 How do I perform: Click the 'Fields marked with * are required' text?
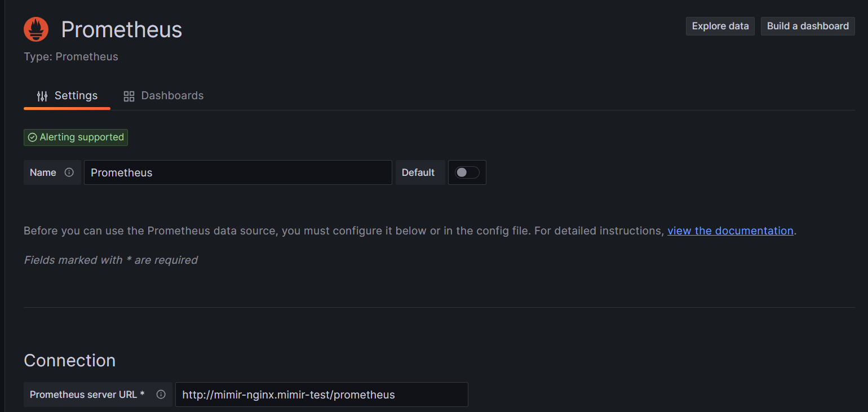[110, 260]
